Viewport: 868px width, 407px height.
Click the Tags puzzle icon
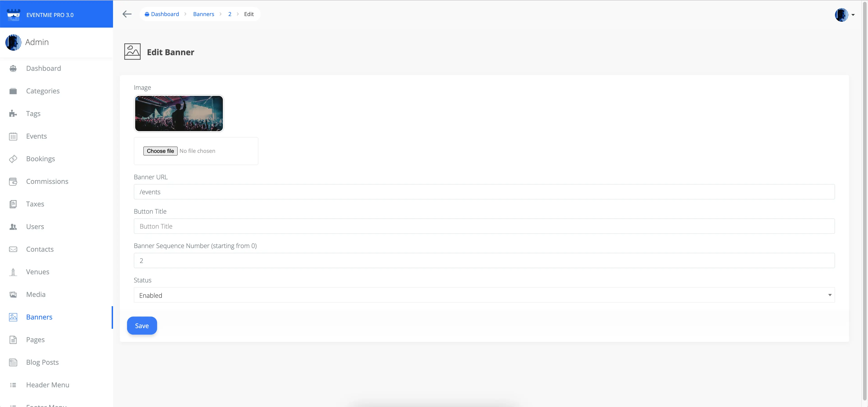coord(13,114)
